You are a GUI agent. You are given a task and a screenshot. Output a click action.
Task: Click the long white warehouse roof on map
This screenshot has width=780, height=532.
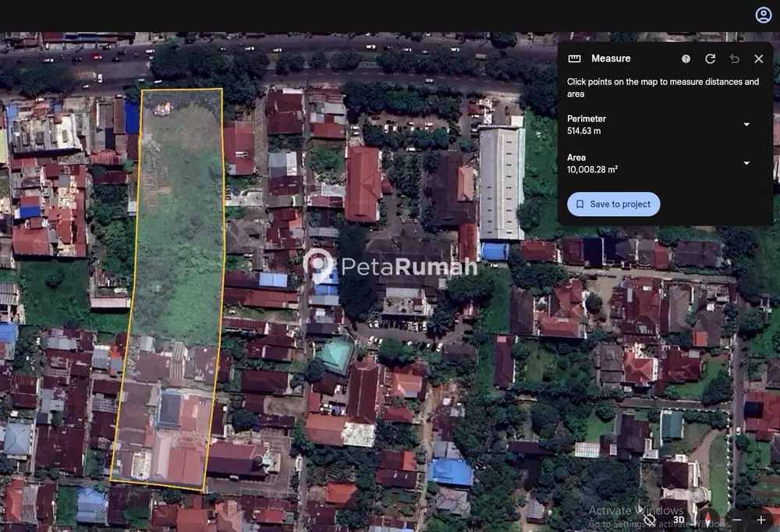click(x=501, y=183)
